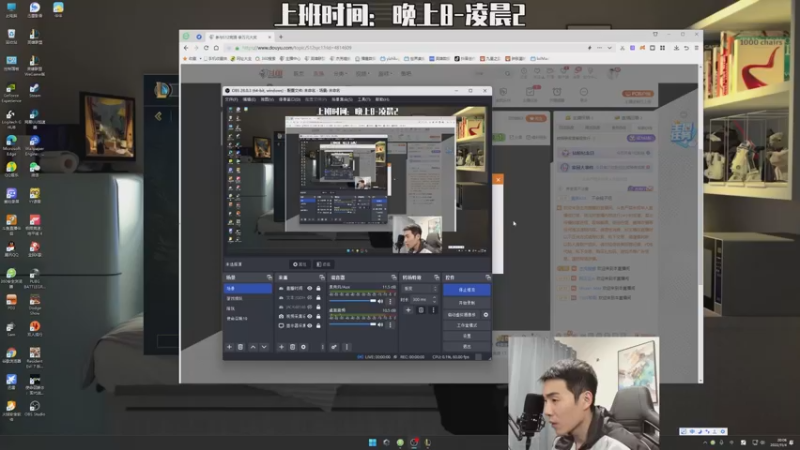This screenshot has height=450, width=800.
Task: Open the OBS Studio desktop shortcut
Action: click(35, 408)
